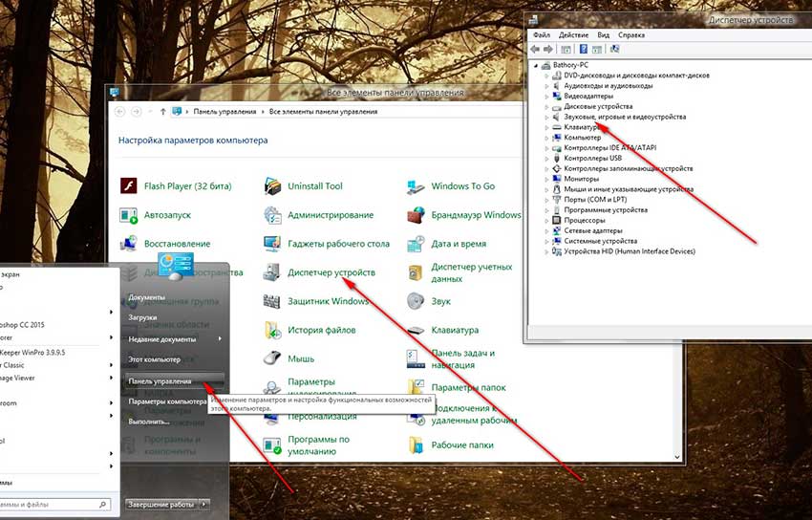
Task: Expand the Видеоадаптеры tree node
Action: pos(546,96)
